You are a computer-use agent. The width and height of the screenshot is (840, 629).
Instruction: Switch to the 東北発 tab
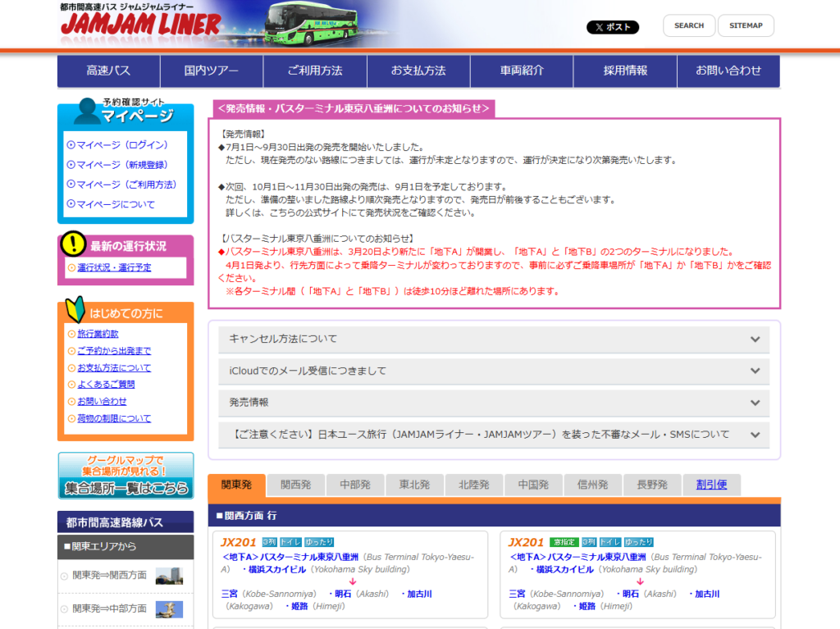point(414,485)
